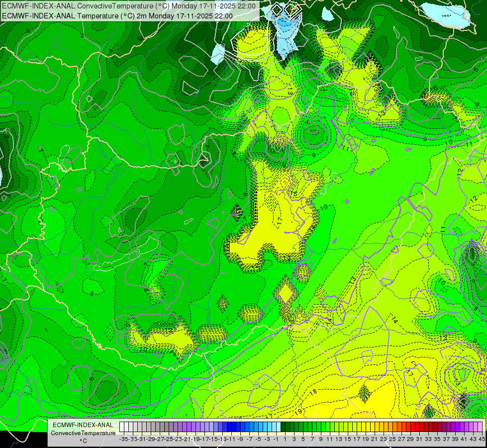The height and width of the screenshot is (448, 487).
Task: Click the dark green swatch above 1
Action: (283, 427)
